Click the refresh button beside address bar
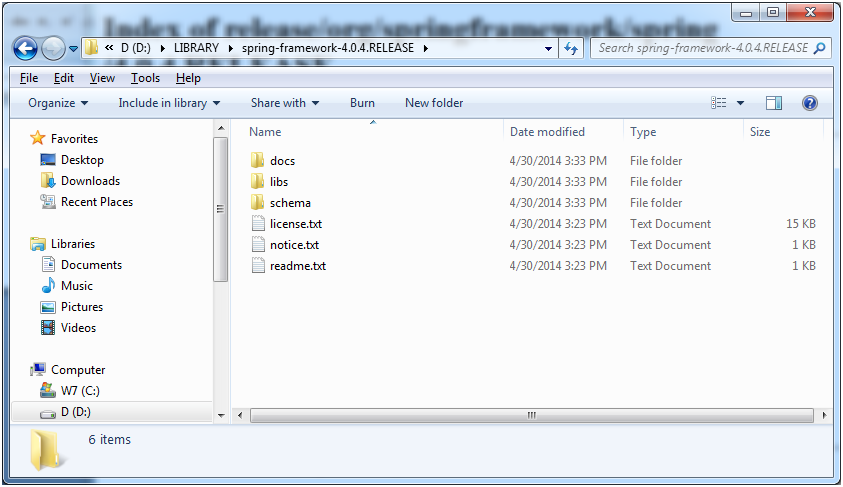Image resolution: width=843 pixels, height=487 pixels. pos(570,48)
